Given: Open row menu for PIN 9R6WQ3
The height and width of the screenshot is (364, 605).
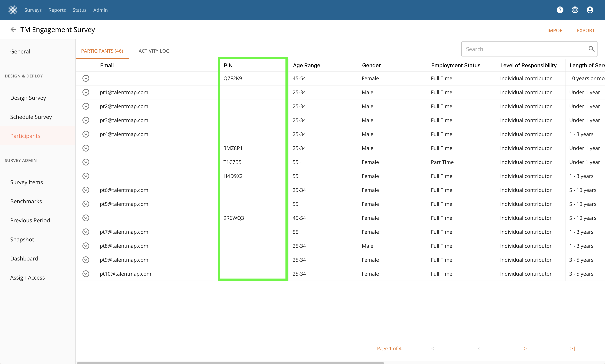Looking at the screenshot, I should (x=86, y=218).
